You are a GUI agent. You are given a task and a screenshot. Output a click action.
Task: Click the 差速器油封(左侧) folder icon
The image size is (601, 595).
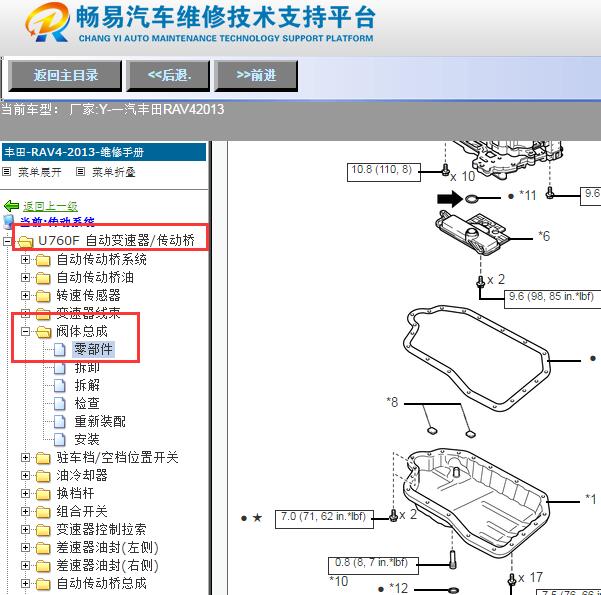(43, 548)
